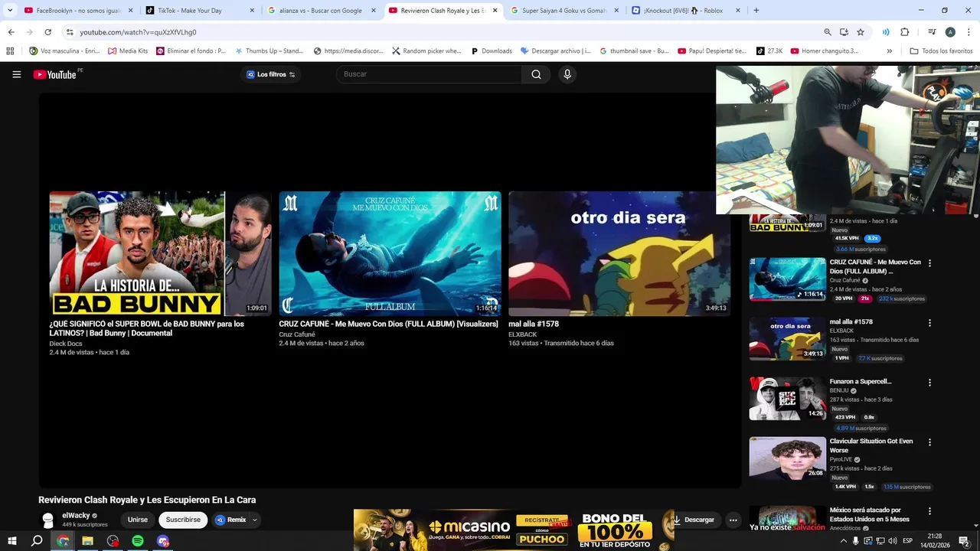Open the Chrome profile avatar

click(950, 32)
